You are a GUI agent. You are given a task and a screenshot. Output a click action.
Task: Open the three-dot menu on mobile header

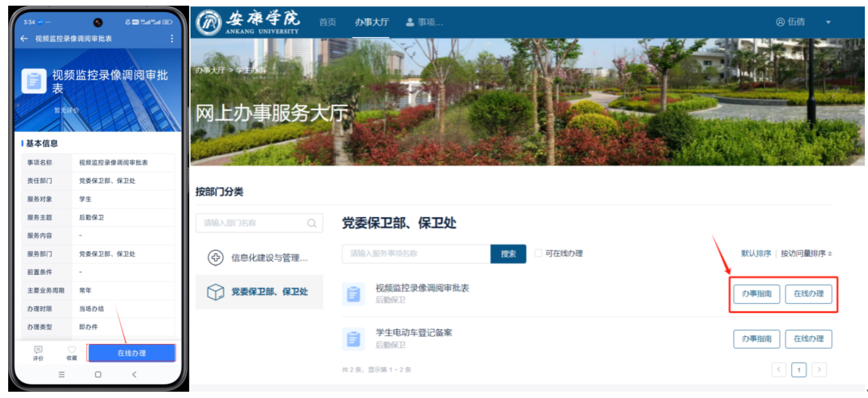click(x=172, y=39)
